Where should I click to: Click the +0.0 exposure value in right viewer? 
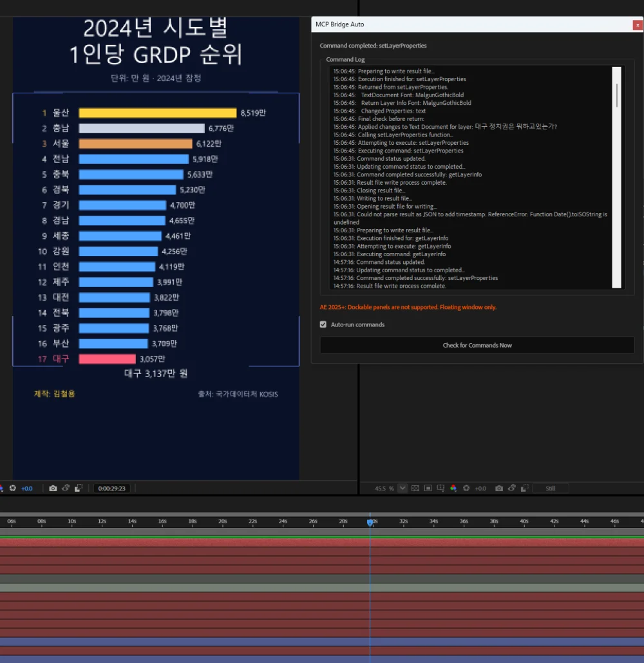[480, 489]
